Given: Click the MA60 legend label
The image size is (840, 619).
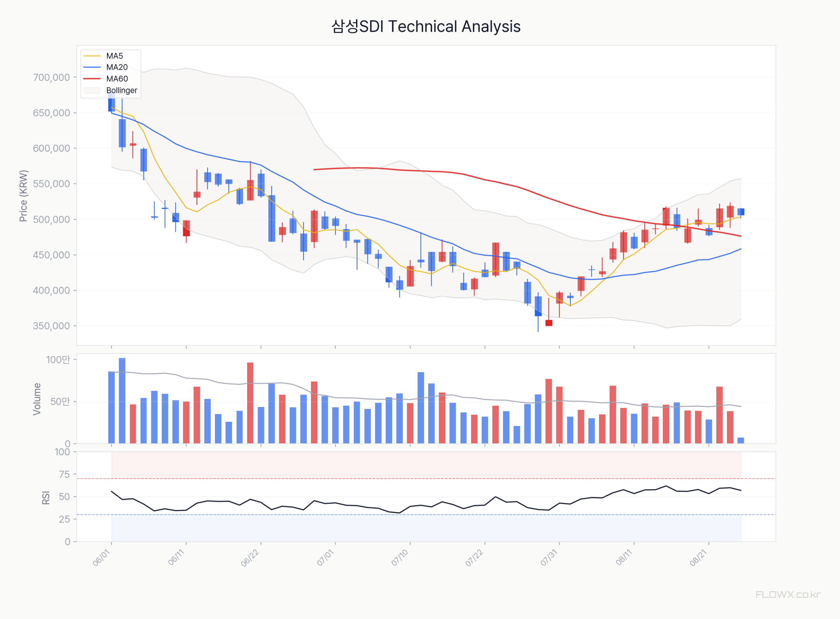Looking at the screenshot, I should point(117,79).
